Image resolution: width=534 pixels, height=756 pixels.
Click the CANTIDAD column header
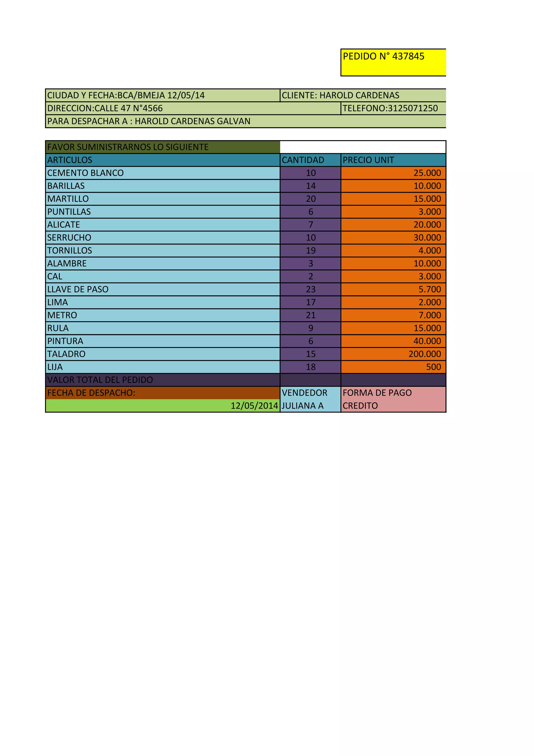pos(310,160)
